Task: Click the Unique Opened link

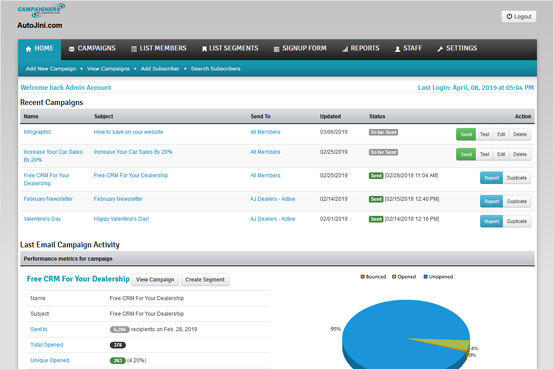Action: [49, 360]
